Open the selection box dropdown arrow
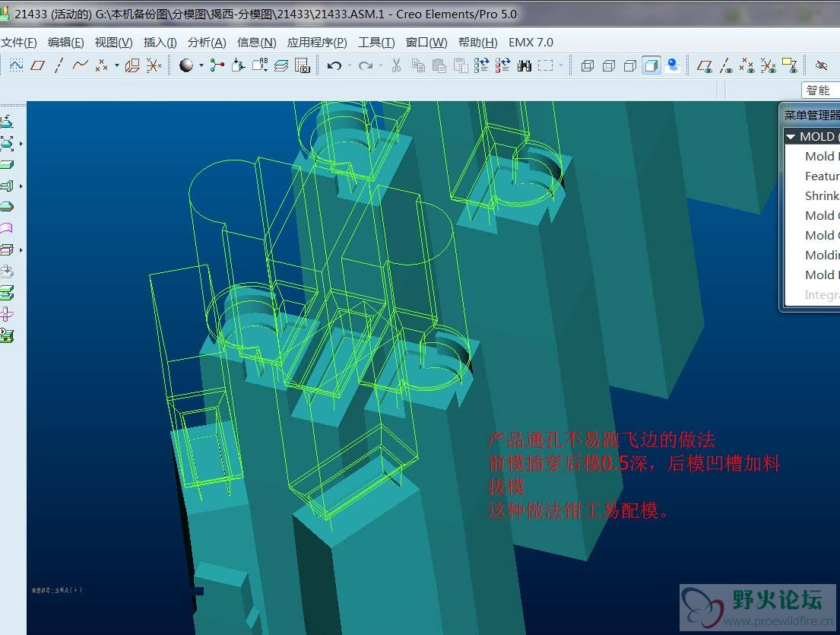840x635 pixels. click(561, 66)
